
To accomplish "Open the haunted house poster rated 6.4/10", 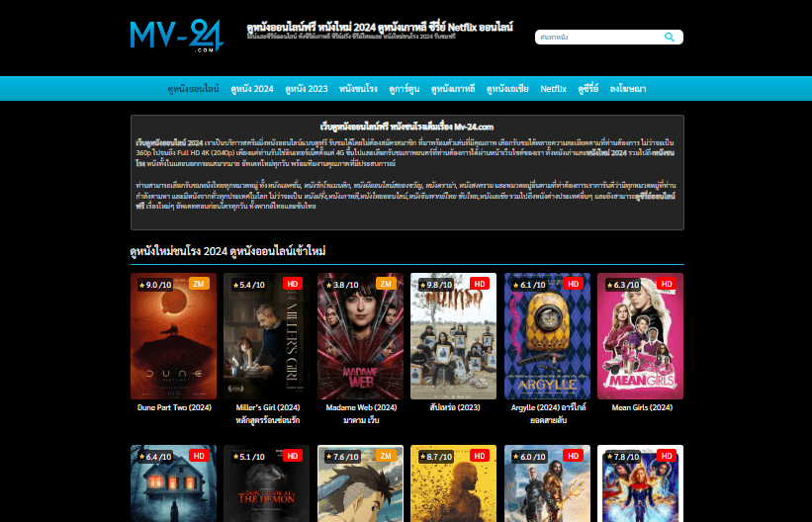I will tap(173, 483).
